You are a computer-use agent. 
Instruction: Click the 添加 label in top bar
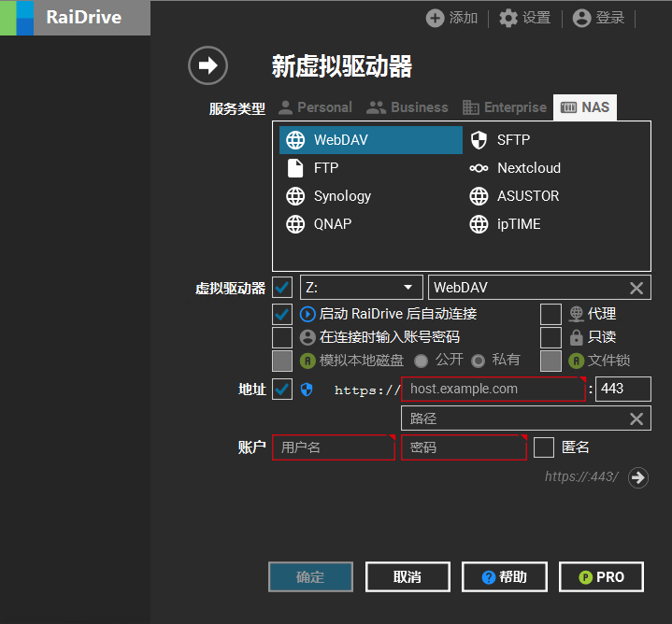[464, 18]
